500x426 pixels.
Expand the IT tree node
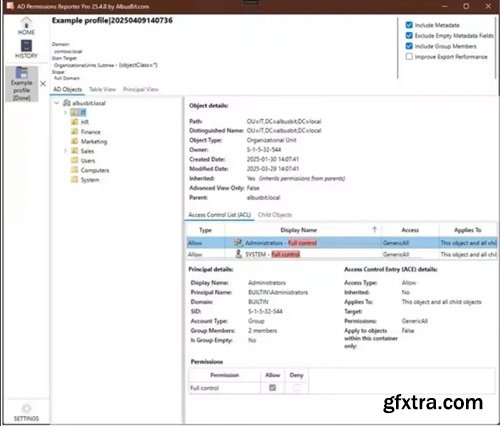tap(65, 113)
